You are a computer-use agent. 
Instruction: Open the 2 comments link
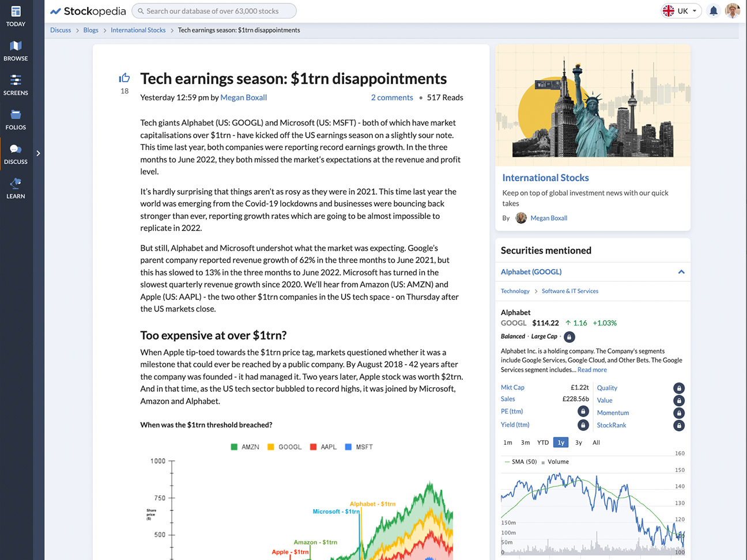392,97
